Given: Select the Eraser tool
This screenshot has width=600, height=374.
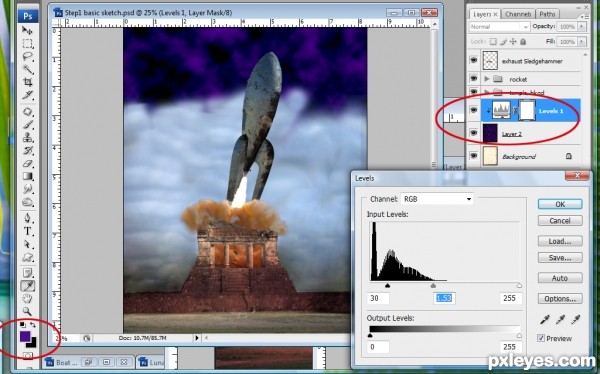Looking at the screenshot, I should pyautogui.click(x=27, y=163).
